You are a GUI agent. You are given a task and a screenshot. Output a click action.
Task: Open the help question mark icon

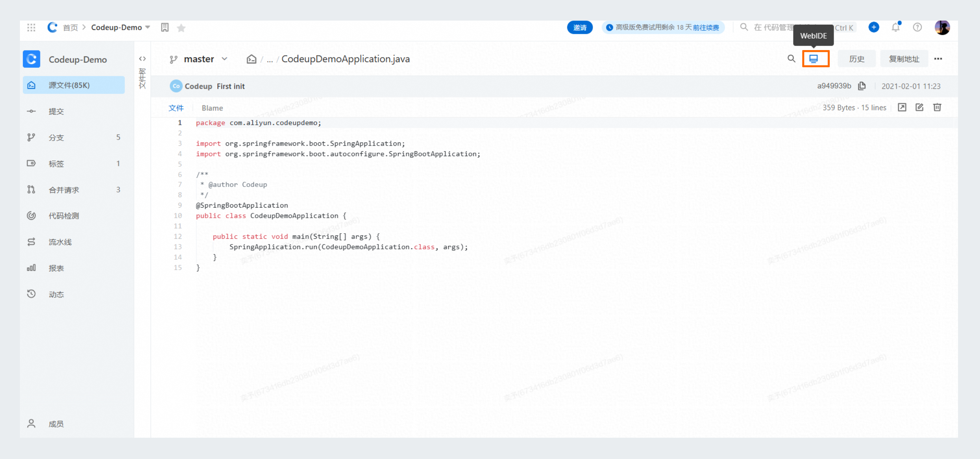tap(917, 27)
